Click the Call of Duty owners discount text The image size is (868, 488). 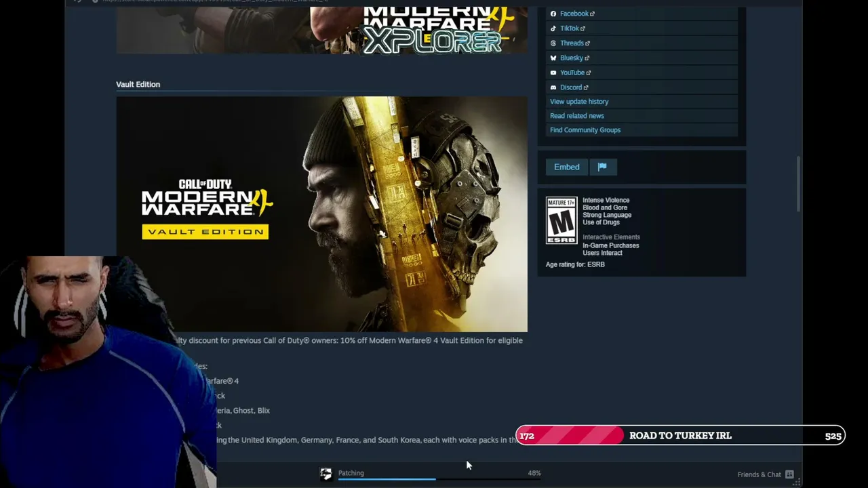pos(350,340)
